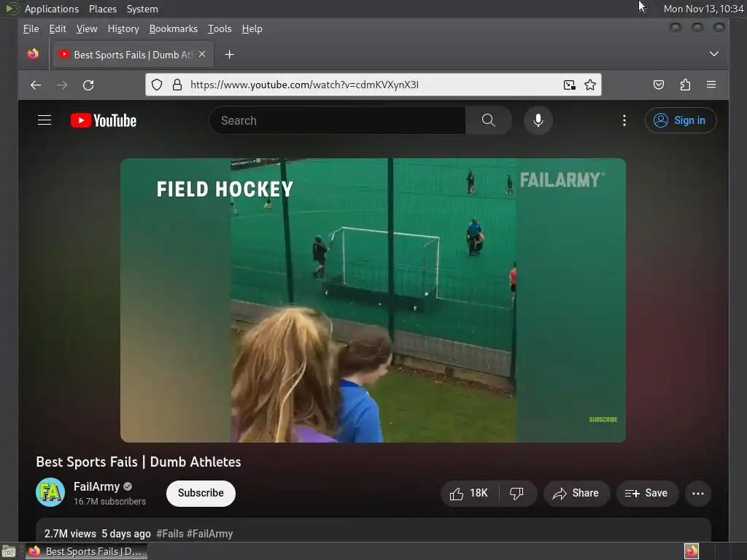The image size is (747, 560).
Task: Open clock showing Mon Nov 13, 10:34
Action: tap(704, 9)
